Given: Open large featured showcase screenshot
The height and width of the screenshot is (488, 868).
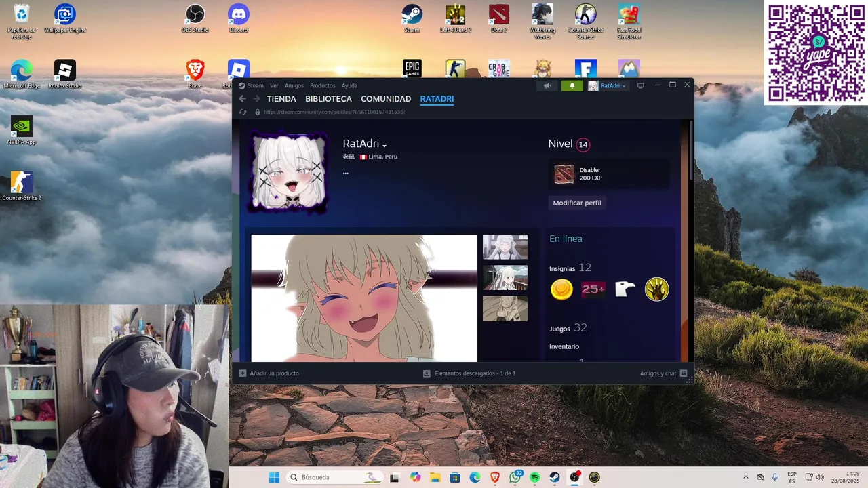Looking at the screenshot, I should point(364,298).
